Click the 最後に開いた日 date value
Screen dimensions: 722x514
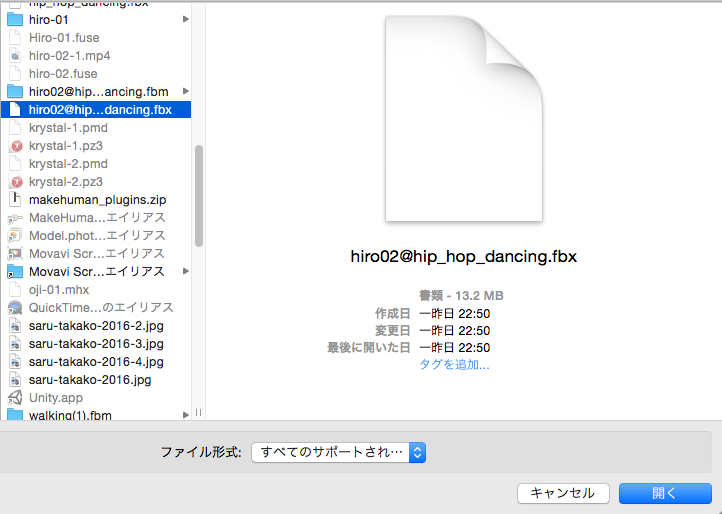point(454,348)
